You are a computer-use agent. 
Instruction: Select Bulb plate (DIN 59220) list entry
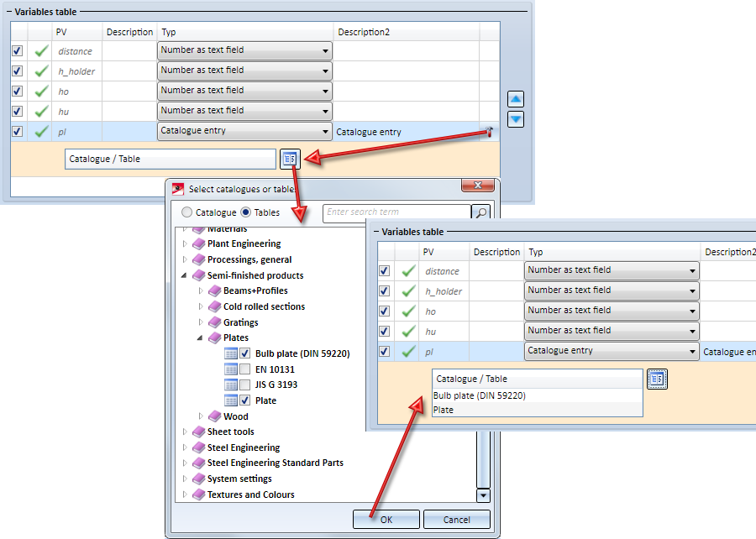tap(537, 395)
